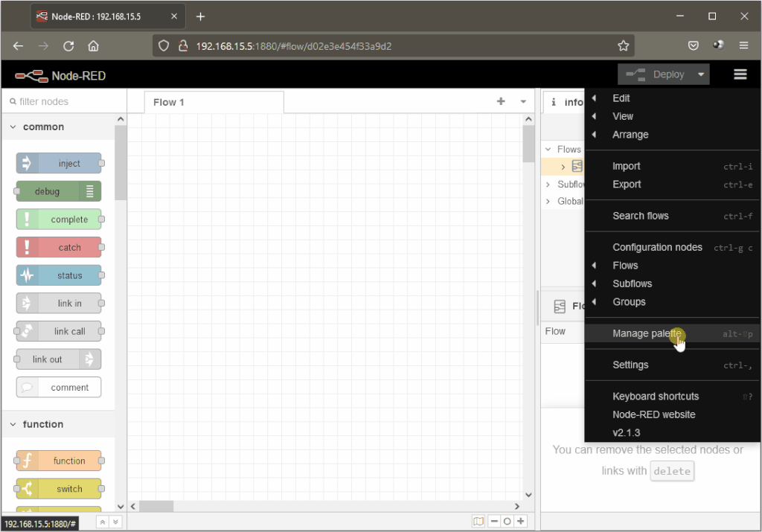The width and height of the screenshot is (762, 532).
Task: Open Settings from the menu
Action: (x=673, y=365)
